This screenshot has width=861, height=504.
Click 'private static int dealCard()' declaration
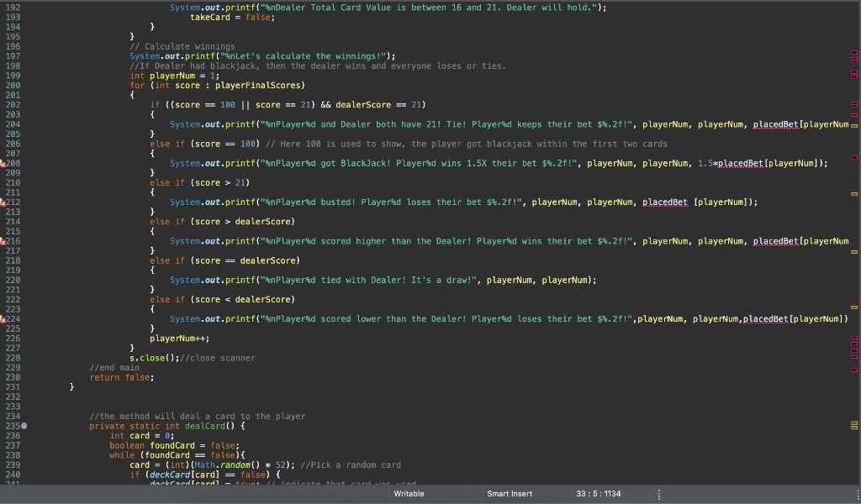coord(162,426)
